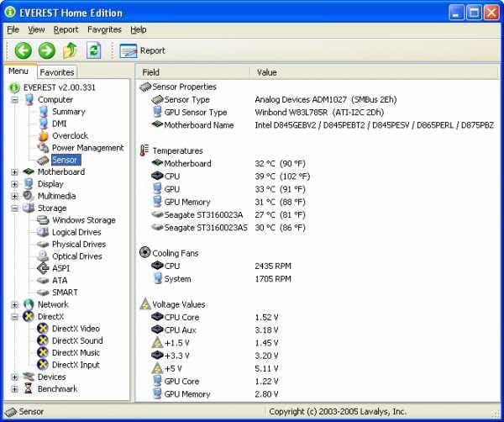This screenshot has height=422, width=504.
Task: Collapse the Storage tree node
Action: [14, 208]
